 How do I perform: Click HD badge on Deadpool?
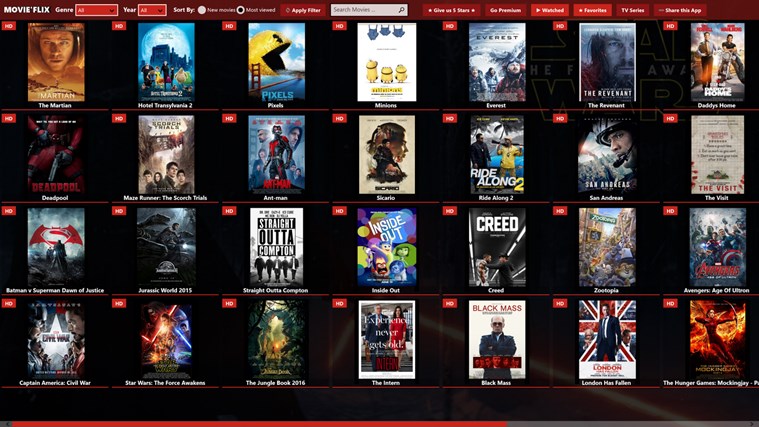[x=9, y=118]
